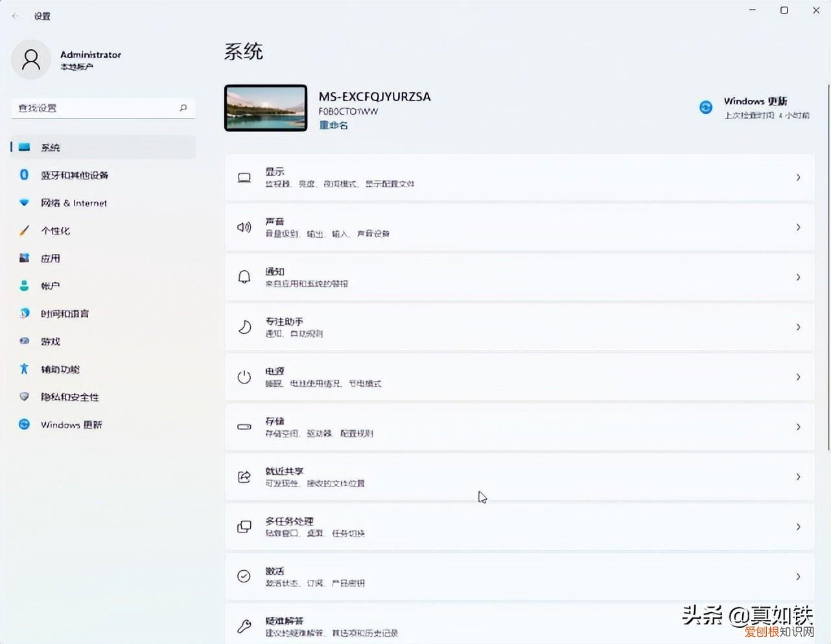The width and height of the screenshot is (831, 644).
Task: Open 蓝牙和其他设备 in the sidebar
Action: (x=75, y=175)
